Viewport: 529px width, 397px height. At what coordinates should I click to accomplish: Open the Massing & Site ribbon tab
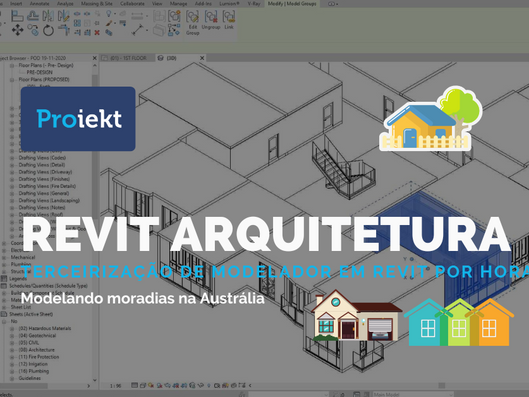pos(96,4)
